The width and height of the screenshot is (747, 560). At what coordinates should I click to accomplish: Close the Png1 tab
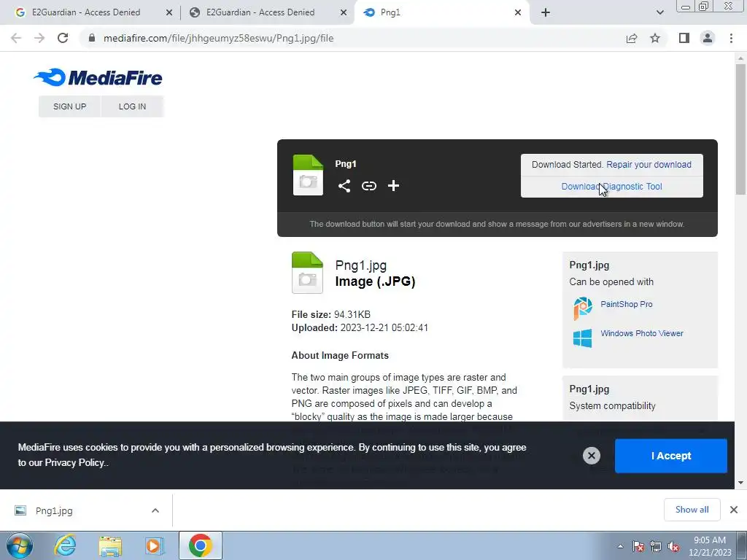tap(518, 12)
